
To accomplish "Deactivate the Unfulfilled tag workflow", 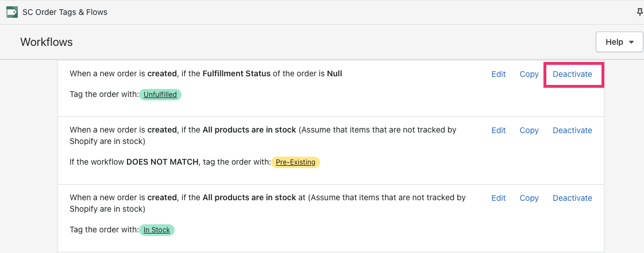I will [x=572, y=74].
